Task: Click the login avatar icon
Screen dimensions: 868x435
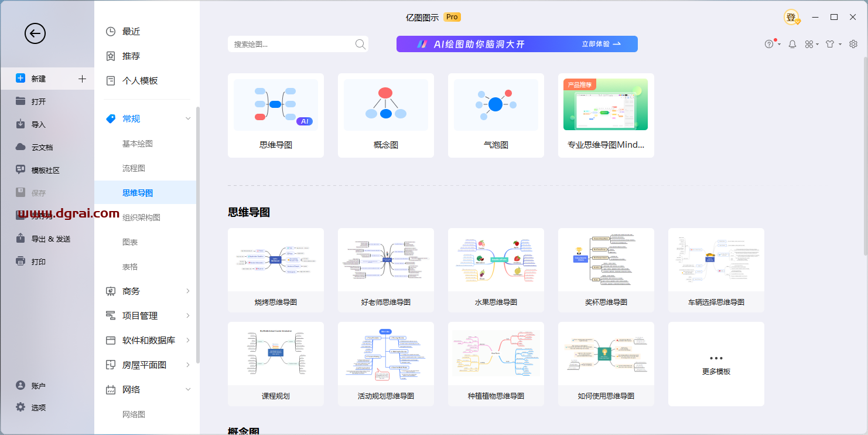Action: click(x=791, y=18)
